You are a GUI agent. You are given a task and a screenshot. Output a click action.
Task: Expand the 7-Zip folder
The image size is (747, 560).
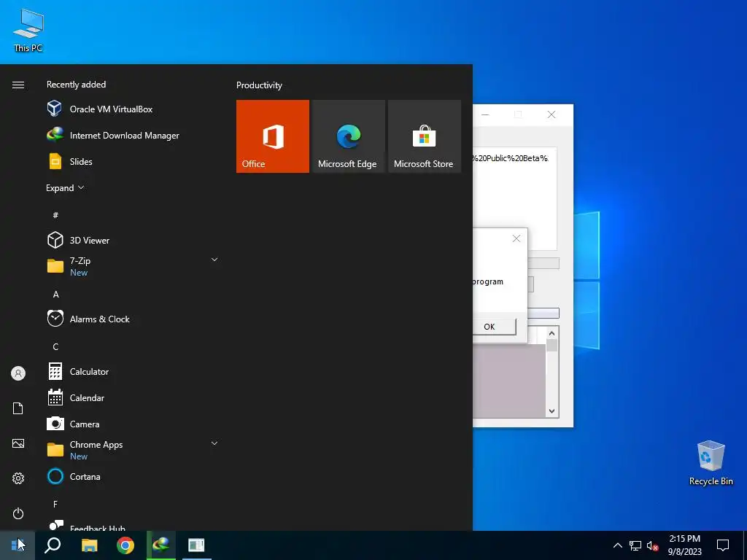coord(214,260)
